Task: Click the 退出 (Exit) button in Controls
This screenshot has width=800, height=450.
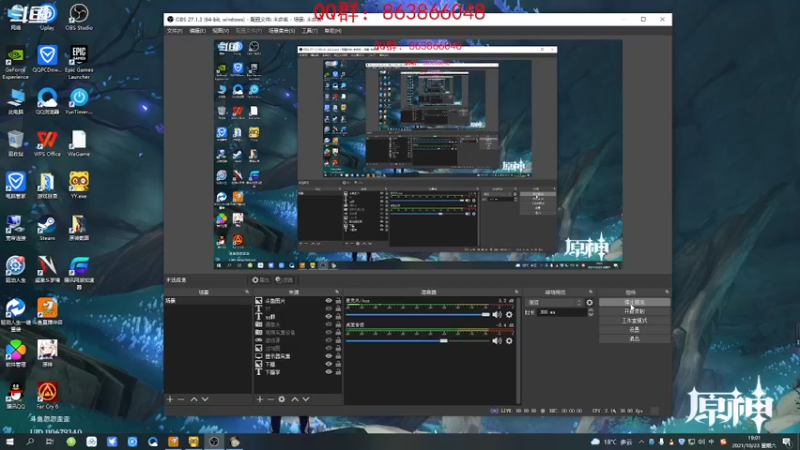Action: click(634, 339)
